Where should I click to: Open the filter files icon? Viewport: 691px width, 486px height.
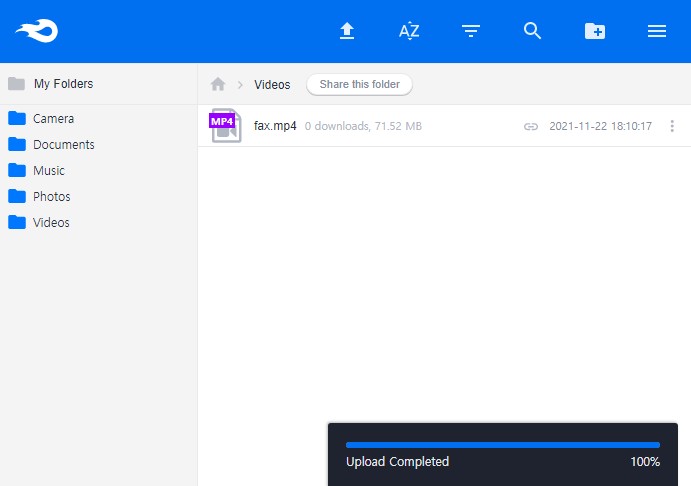[x=471, y=31]
